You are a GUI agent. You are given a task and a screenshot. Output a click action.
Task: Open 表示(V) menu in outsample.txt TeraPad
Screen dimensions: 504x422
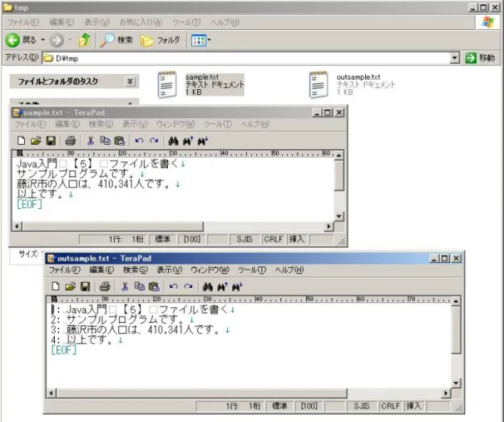[170, 270]
